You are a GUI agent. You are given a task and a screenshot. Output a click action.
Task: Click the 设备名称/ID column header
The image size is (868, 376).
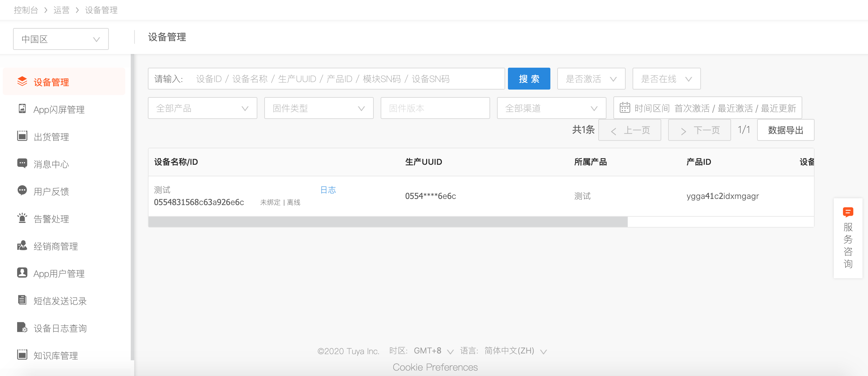176,162
